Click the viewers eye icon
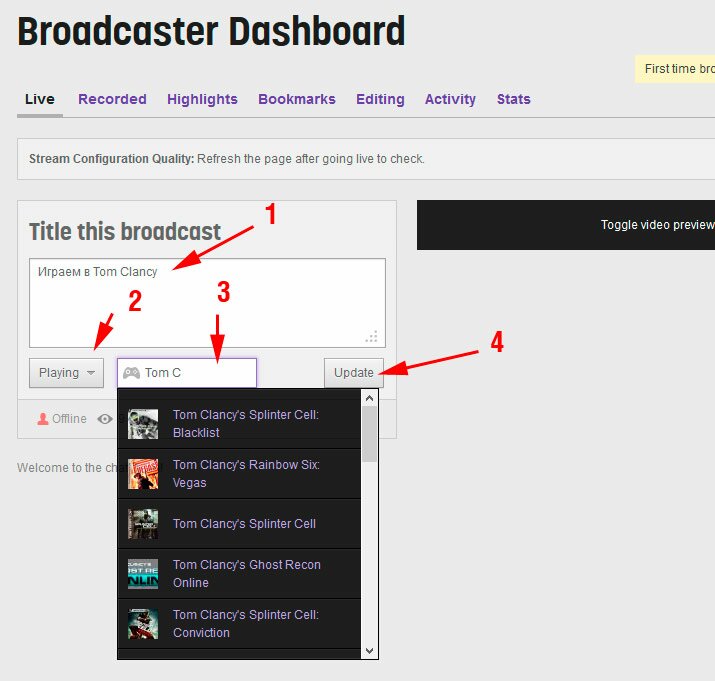Screen dimensions: 715x681 click(x=105, y=419)
